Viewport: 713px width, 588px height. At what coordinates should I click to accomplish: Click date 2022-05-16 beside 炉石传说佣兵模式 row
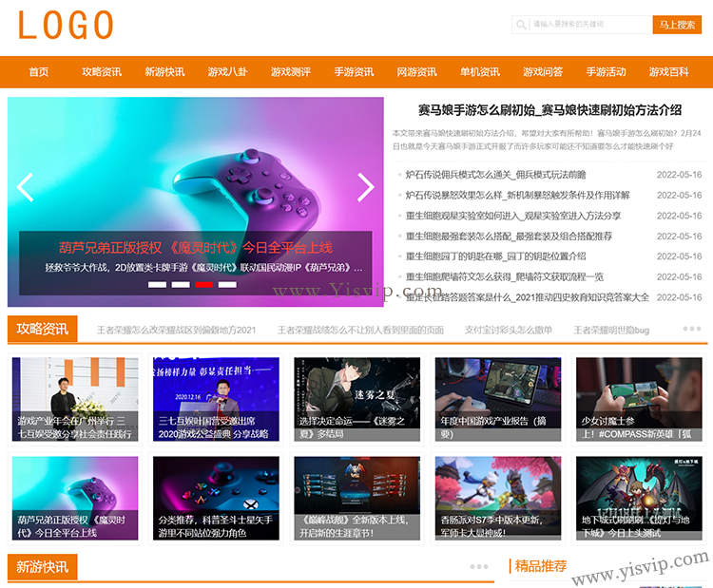[680, 175]
